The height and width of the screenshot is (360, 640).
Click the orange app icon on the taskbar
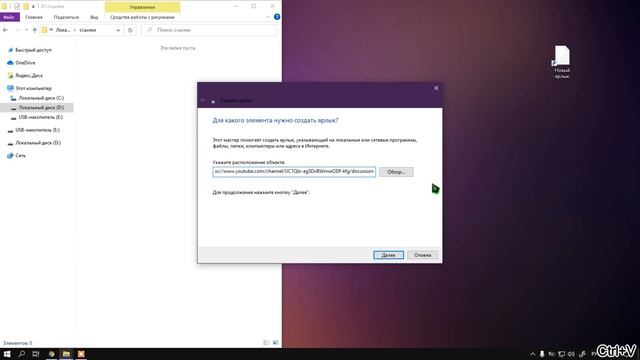(81, 354)
